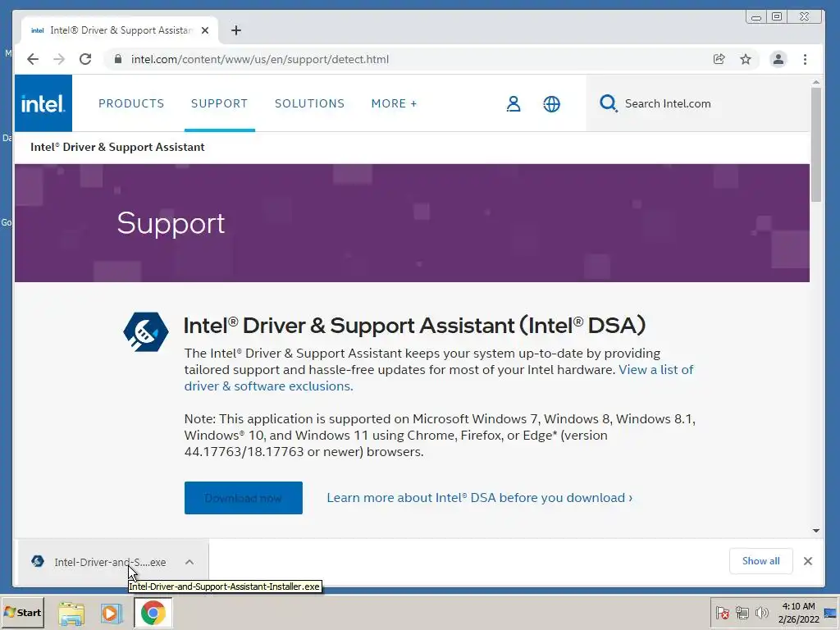Bookmark this page with the star icon
The width and height of the screenshot is (840, 630).
point(745,59)
